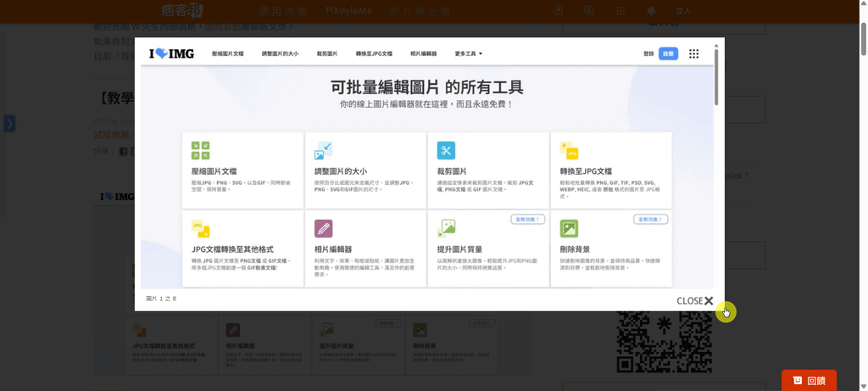The image size is (868, 391).
Task: Open the nine-dot grid menu beside 註冊
Action: tap(693, 53)
